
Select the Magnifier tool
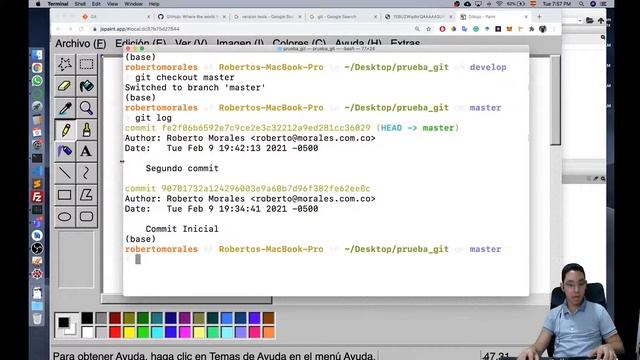86,108
